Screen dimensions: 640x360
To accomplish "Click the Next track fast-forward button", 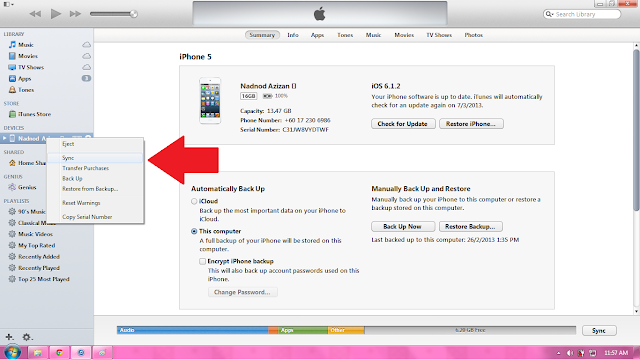I will tap(75, 14).
